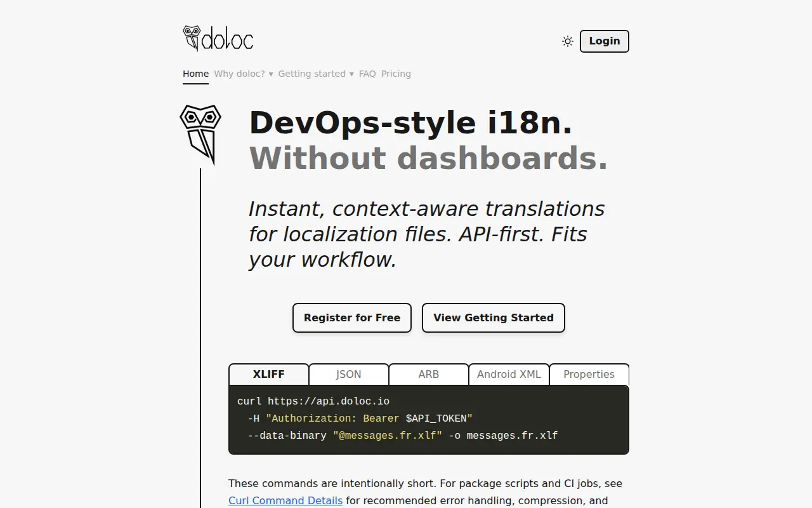Open the Curl Command Details link
812x508 pixels.
pyautogui.click(x=285, y=500)
